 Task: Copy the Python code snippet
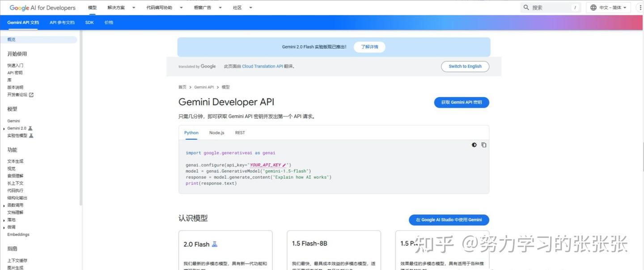(484, 145)
